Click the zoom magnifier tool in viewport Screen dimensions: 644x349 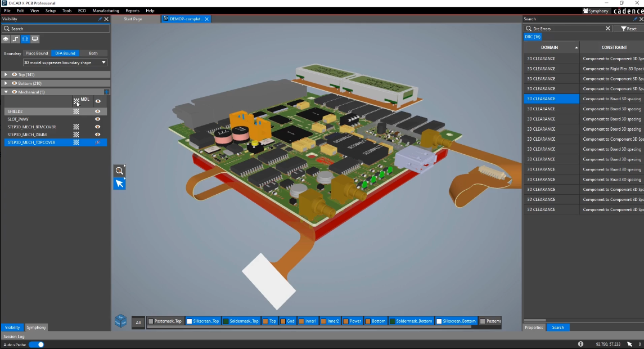(119, 171)
